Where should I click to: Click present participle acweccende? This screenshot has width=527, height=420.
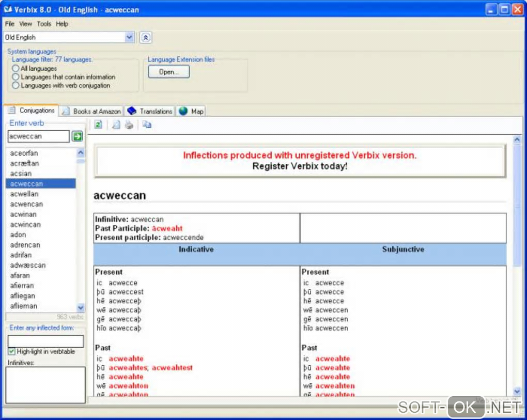pyautogui.click(x=183, y=238)
